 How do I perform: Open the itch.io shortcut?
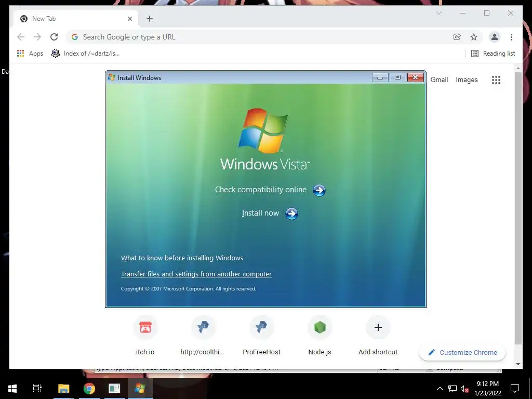point(145,335)
